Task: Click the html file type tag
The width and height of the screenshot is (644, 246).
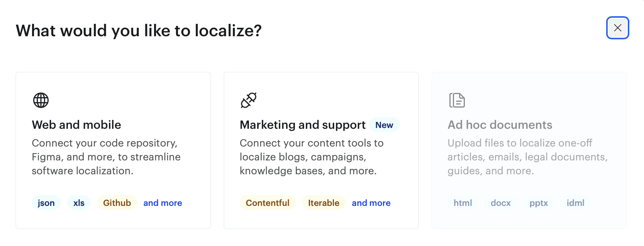Action: 463,203
